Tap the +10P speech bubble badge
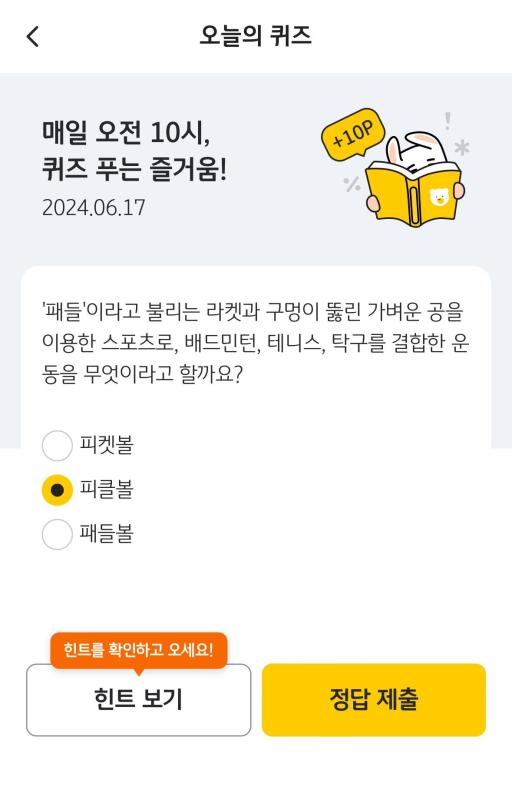 point(352,134)
